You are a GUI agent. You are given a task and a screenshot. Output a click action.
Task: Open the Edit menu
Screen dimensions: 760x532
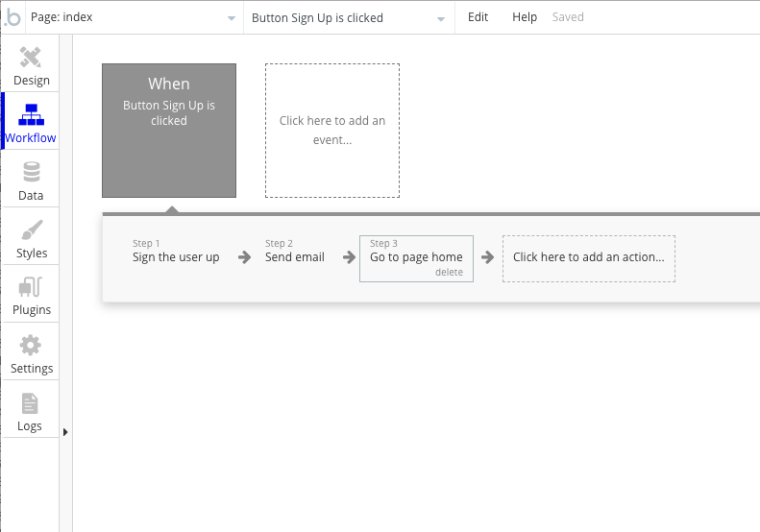click(478, 17)
